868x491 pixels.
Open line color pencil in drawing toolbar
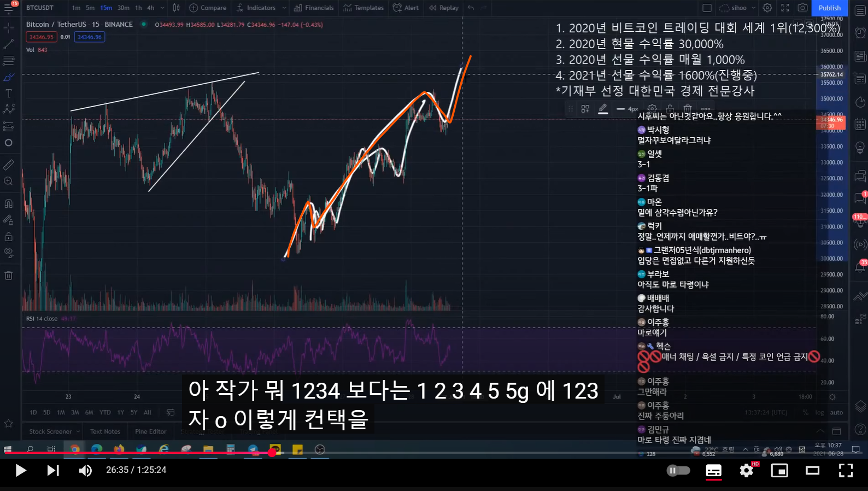pos(603,109)
